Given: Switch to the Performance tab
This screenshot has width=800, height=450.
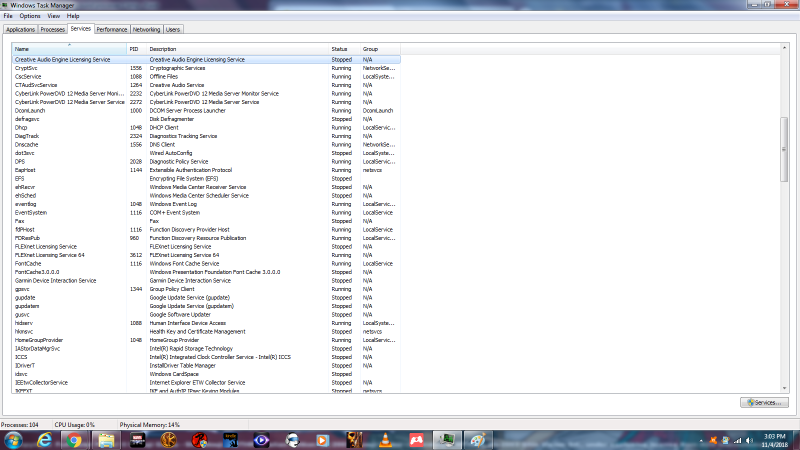Looking at the screenshot, I should 112,30.
